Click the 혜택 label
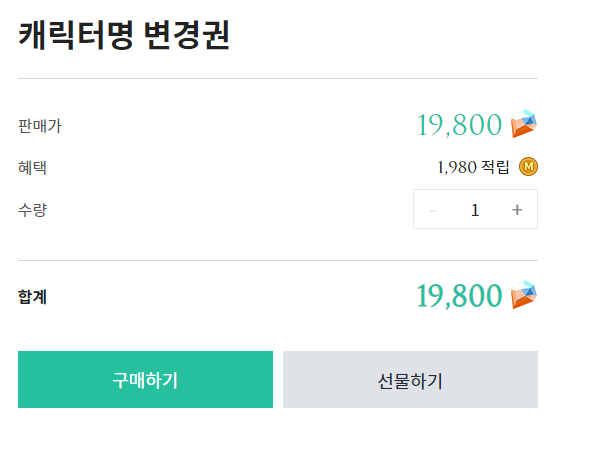The image size is (601, 458). [32, 168]
